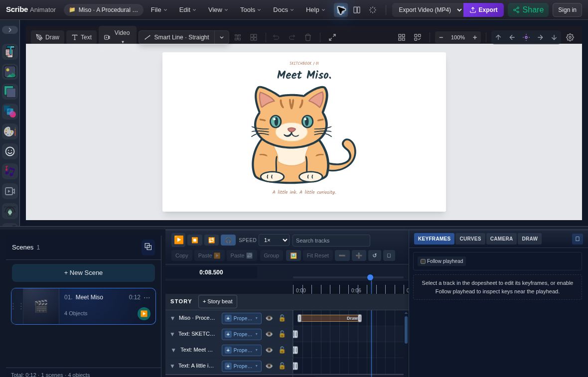The width and height of the screenshot is (588, 377).
Task: Click the undo arrow in canvas toolbar
Action: [x=276, y=37]
